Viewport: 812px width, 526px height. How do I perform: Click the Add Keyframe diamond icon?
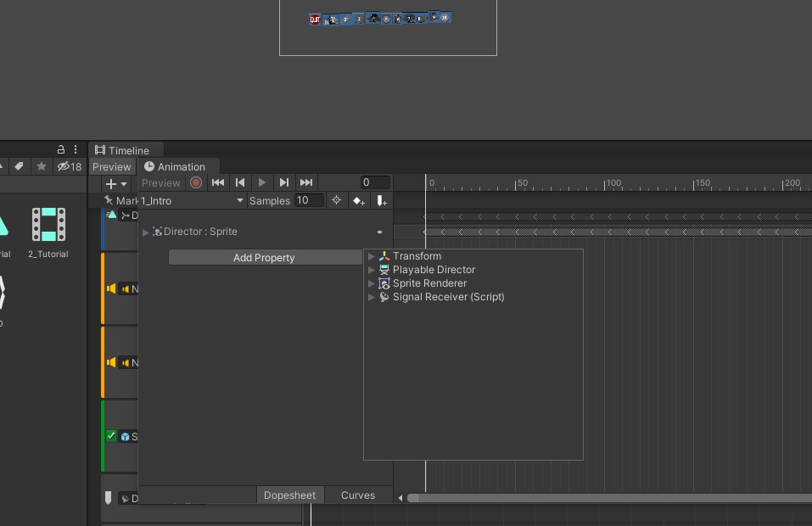357,200
